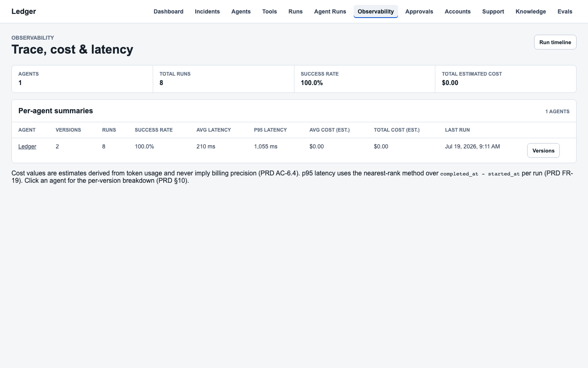588x368 pixels.
Task: Switch to the Tools section
Action: [x=269, y=11]
